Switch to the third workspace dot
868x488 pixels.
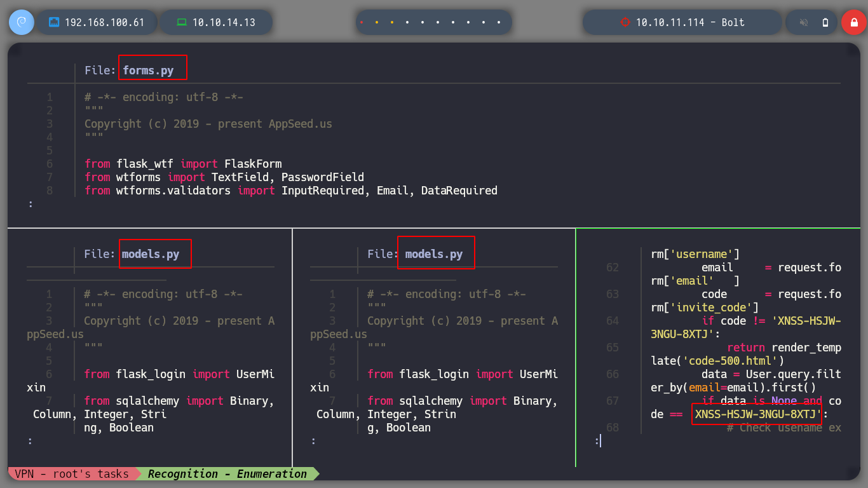392,22
